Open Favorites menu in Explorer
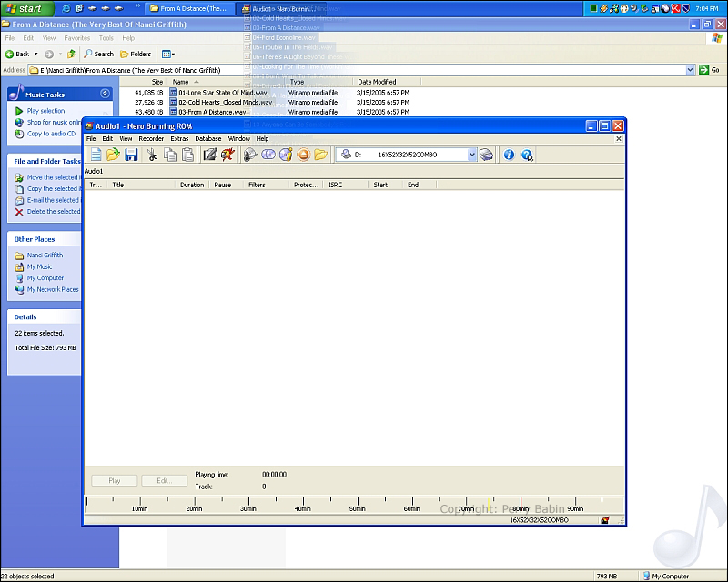Screen dimensions: 728x582 pyautogui.click(x=77, y=38)
